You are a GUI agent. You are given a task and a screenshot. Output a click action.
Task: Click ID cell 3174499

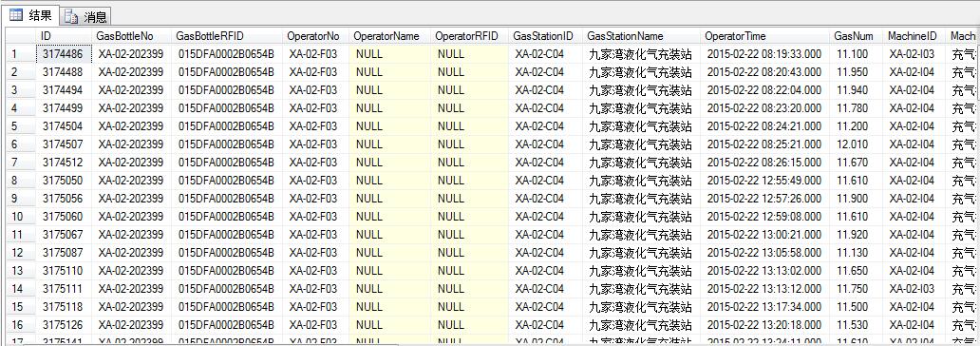tap(65, 109)
